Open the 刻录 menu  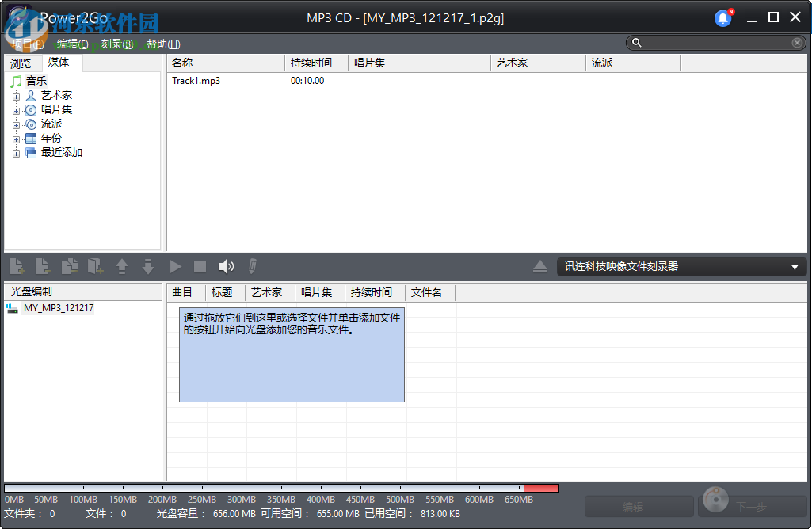[x=113, y=44]
